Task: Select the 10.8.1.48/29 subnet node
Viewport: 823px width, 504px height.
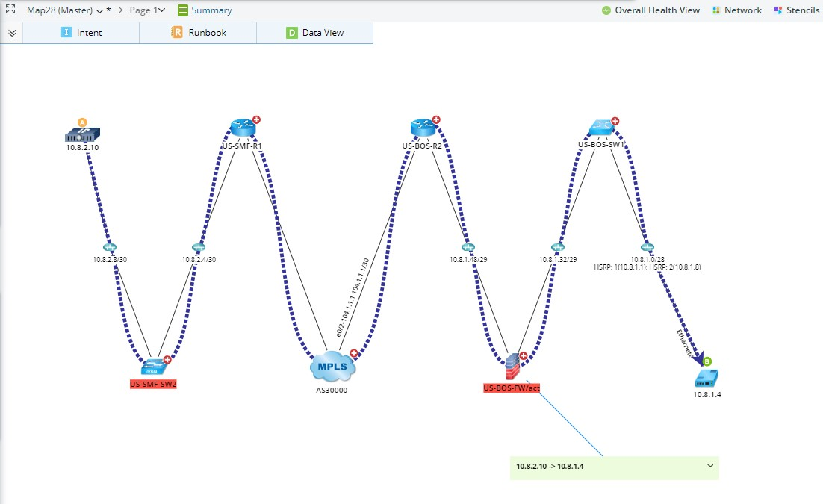Action: pyautogui.click(x=468, y=247)
